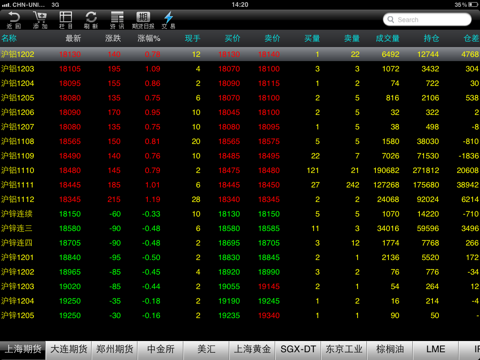Sort by 持仓 column header

click(432, 38)
